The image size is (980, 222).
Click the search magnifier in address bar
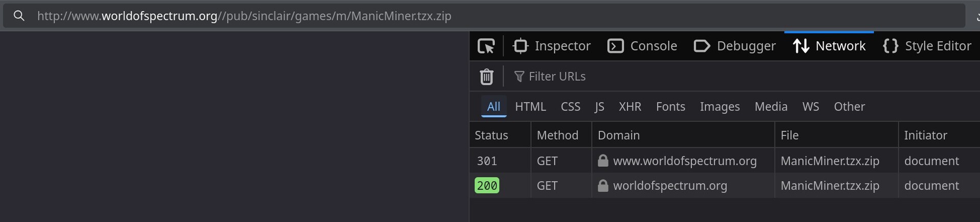point(19,16)
